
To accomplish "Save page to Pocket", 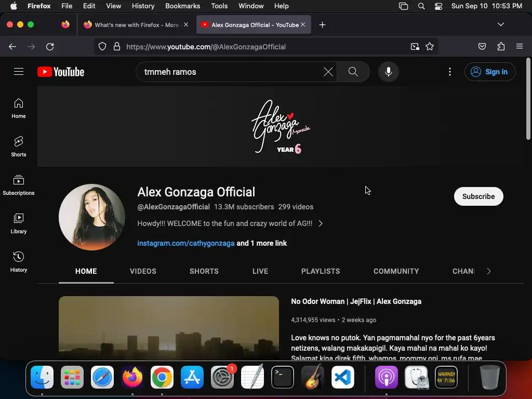I will pyautogui.click(x=482, y=46).
